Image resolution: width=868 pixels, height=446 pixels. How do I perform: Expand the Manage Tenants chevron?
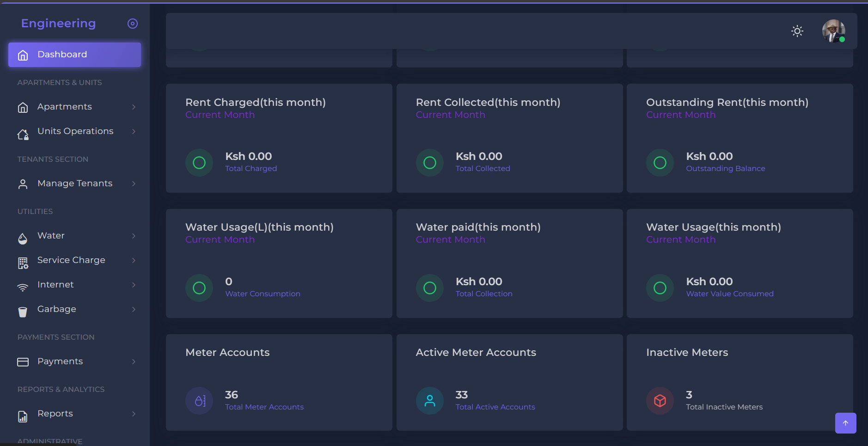point(134,184)
